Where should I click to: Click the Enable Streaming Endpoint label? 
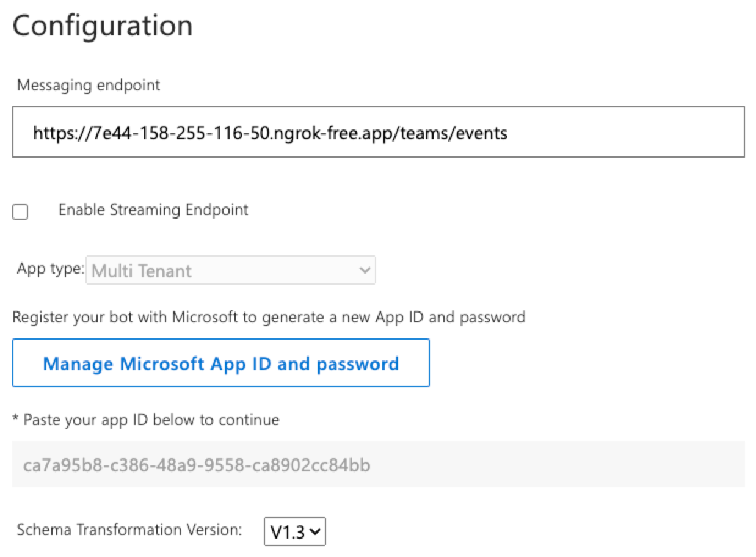point(153,210)
